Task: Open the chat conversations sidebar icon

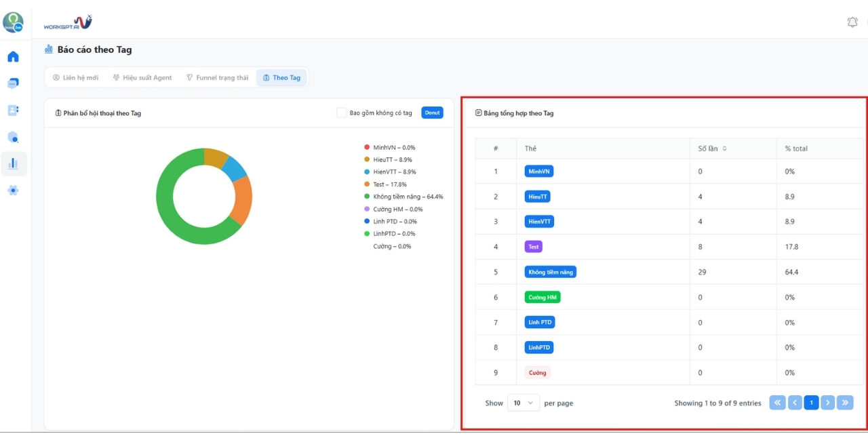Action: [x=13, y=83]
